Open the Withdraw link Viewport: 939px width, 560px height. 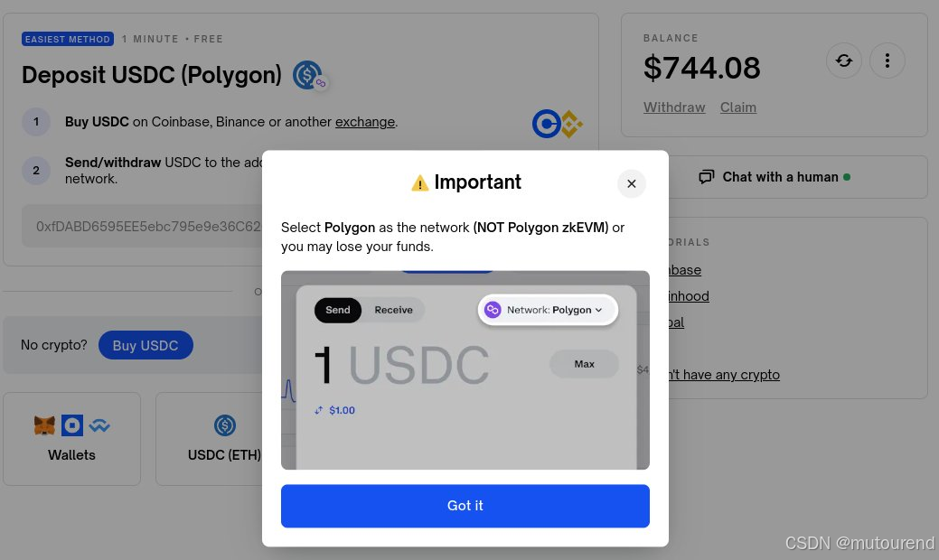point(674,107)
